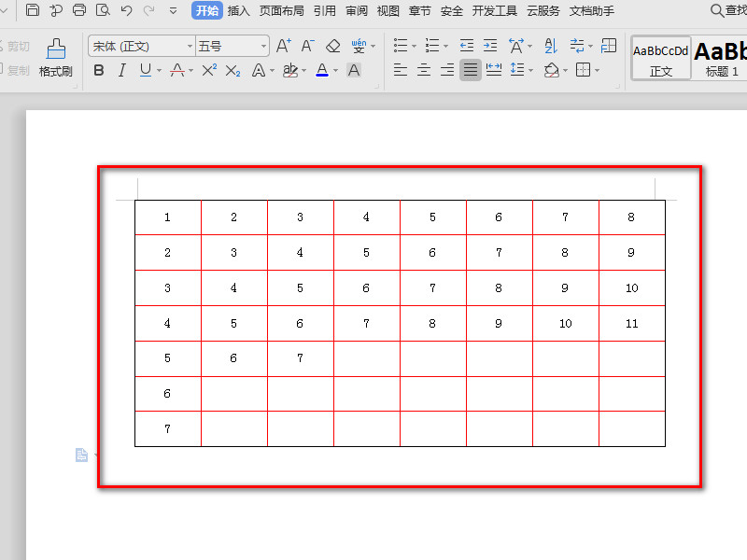Open the font color dropdown arrow

(x=336, y=71)
